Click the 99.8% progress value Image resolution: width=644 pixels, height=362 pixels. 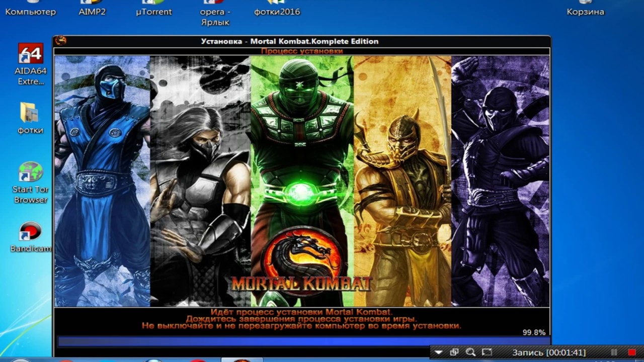534,332
